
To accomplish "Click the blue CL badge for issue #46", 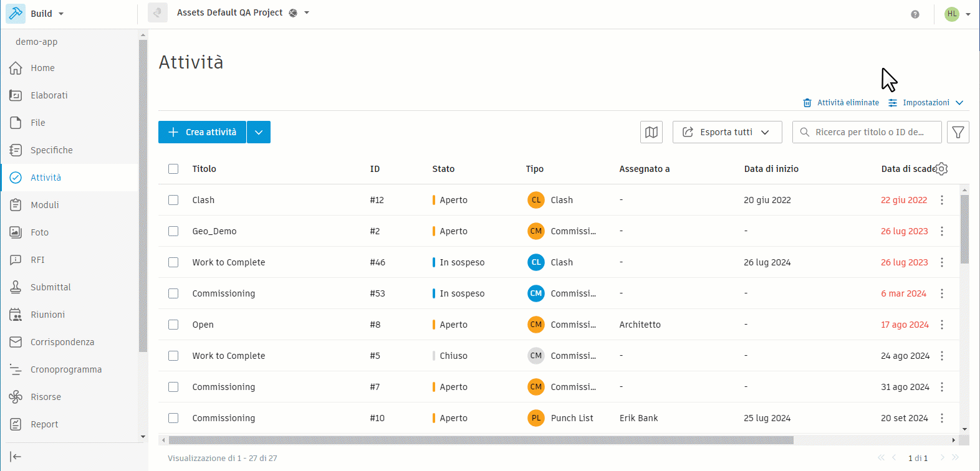I will (536, 262).
